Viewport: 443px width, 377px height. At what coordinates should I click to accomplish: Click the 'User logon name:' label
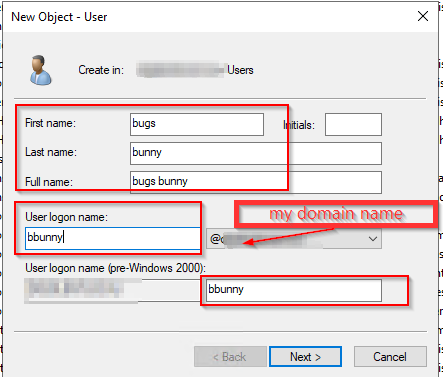click(x=67, y=217)
